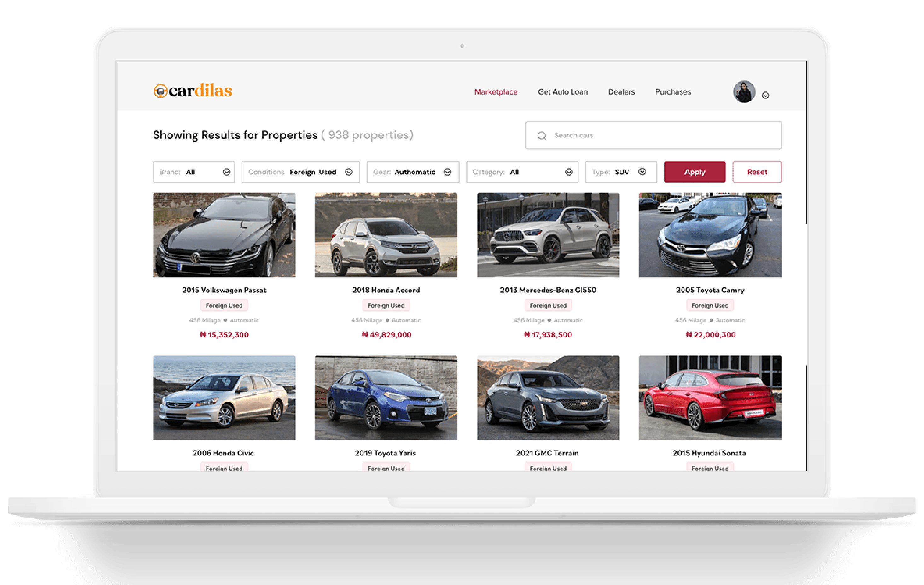
Task: Click the 2015 Volkswagen Passat title
Action: [224, 290]
